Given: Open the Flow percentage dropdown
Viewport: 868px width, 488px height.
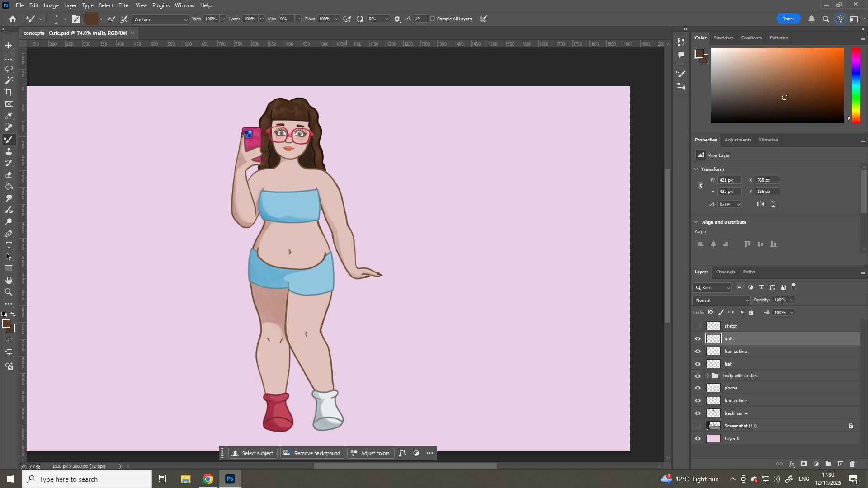Looking at the screenshot, I should (337, 19).
